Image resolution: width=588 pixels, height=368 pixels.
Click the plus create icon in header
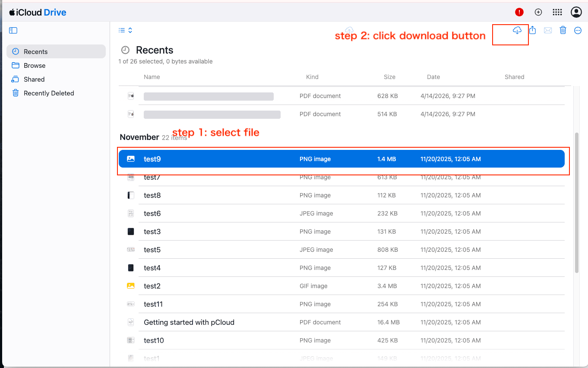[538, 12]
